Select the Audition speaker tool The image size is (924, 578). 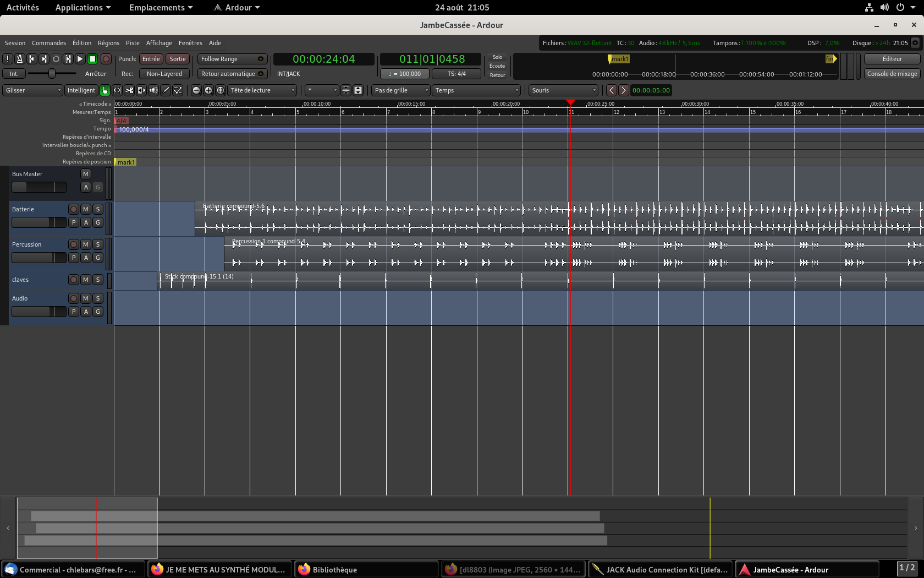[153, 90]
